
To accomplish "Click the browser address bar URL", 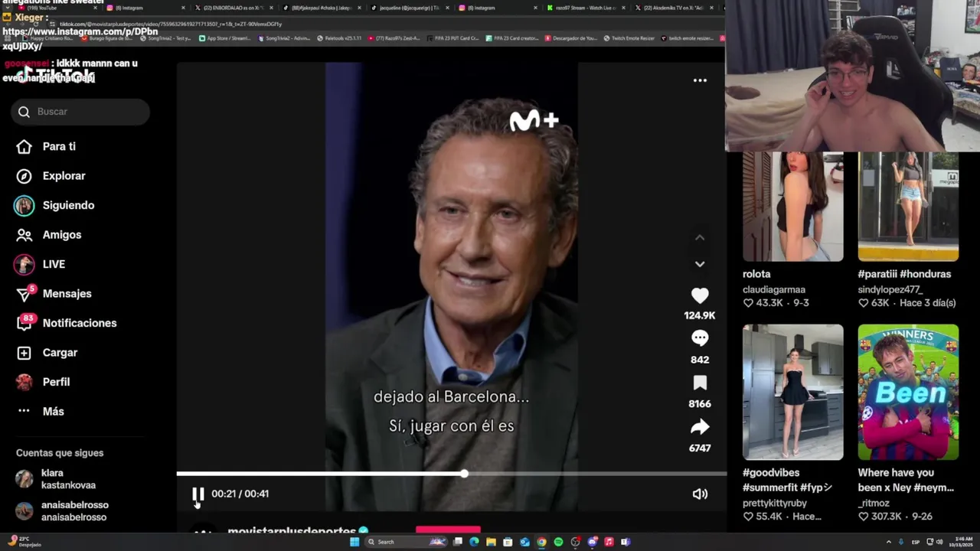I will (x=170, y=24).
